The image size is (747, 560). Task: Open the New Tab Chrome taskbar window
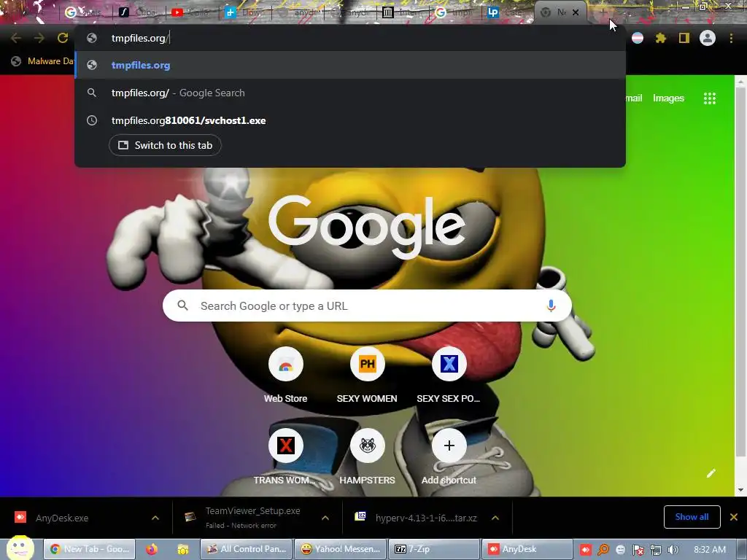pyautogui.click(x=89, y=549)
